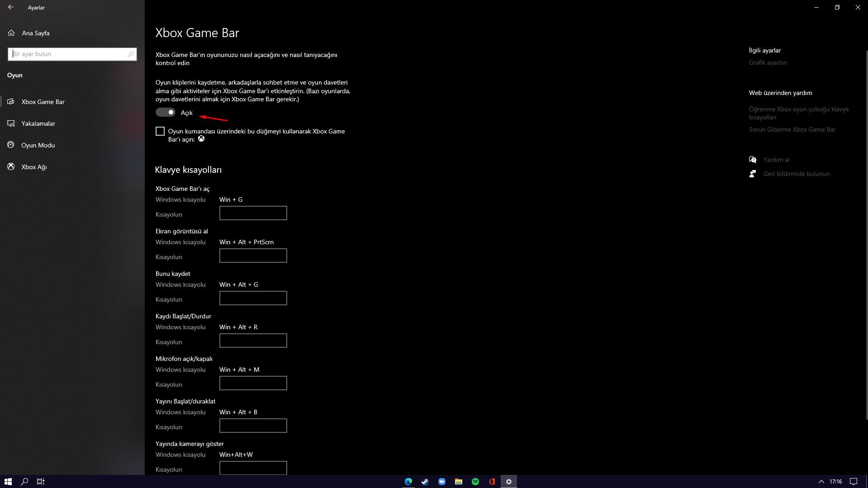Click shortcut field for Yayında kamerayı göster

pyautogui.click(x=253, y=468)
